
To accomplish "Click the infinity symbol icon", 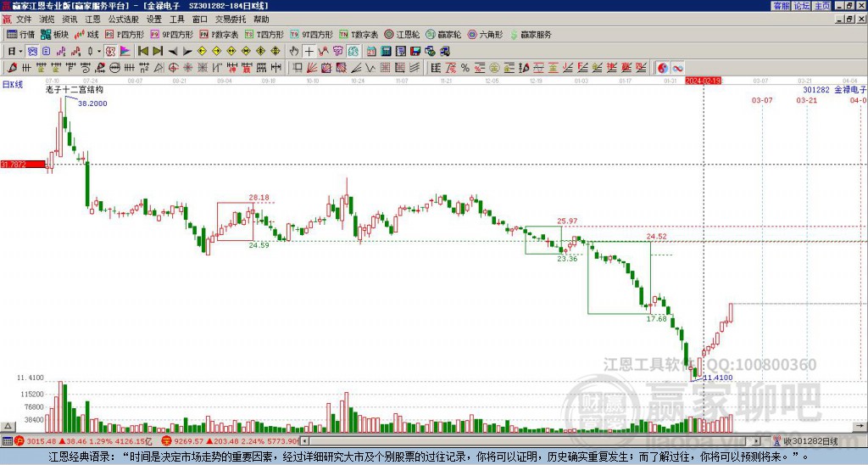I will point(677,68).
